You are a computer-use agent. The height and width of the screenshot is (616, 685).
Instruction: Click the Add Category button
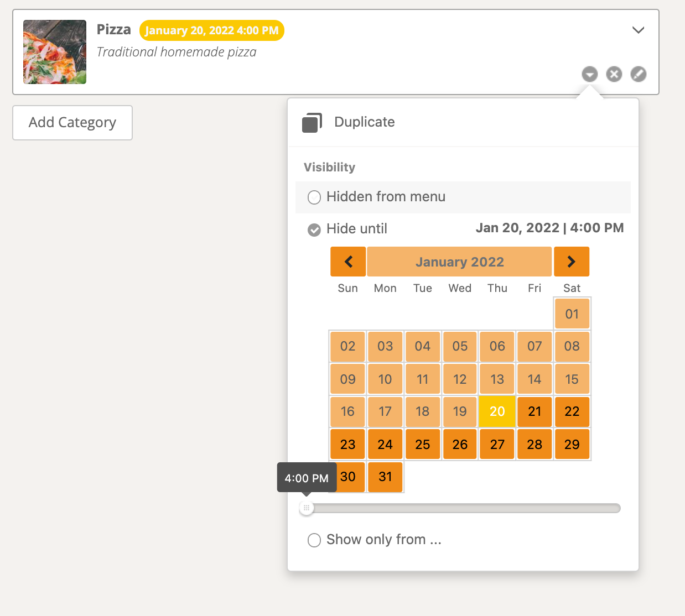tap(72, 123)
